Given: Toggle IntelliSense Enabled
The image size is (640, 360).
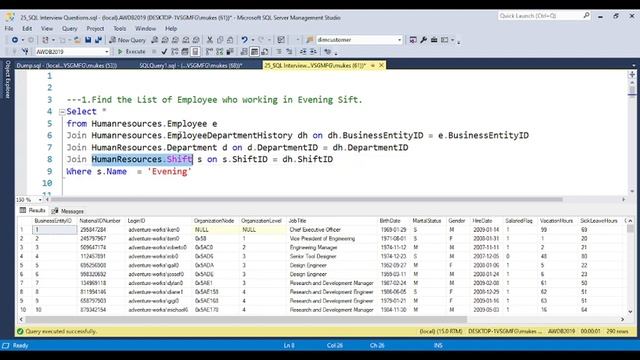Looking at the screenshot, I should 195,52.
